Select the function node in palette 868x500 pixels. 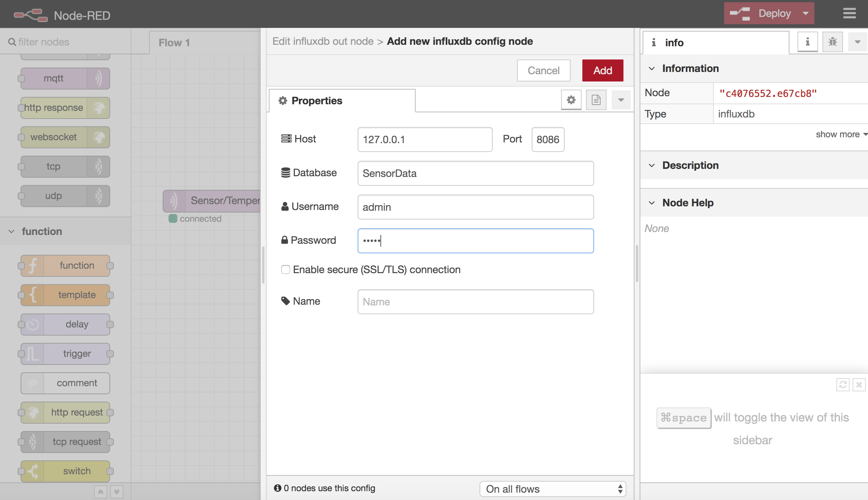point(65,265)
